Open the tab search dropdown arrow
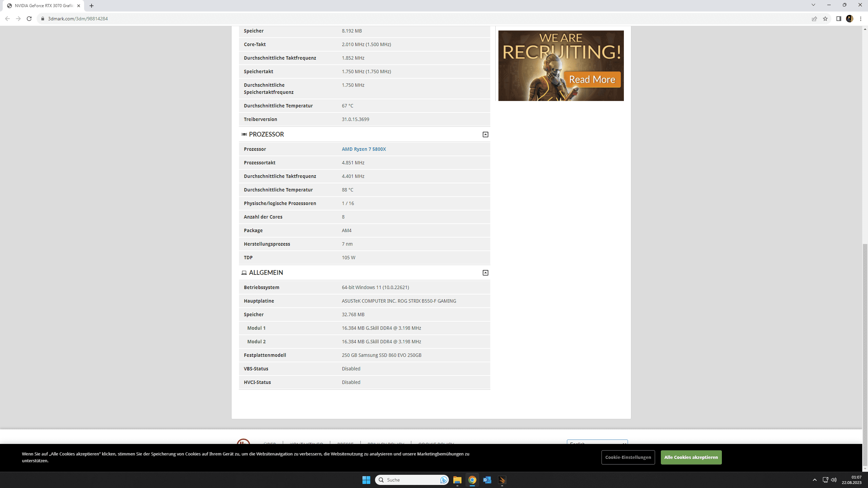This screenshot has height=488, width=868. coord(813,5)
